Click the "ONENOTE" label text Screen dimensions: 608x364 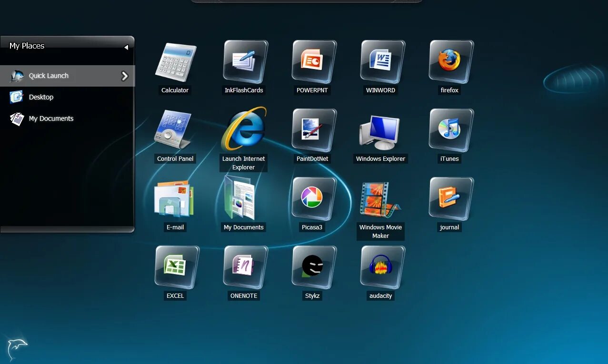coord(244,295)
